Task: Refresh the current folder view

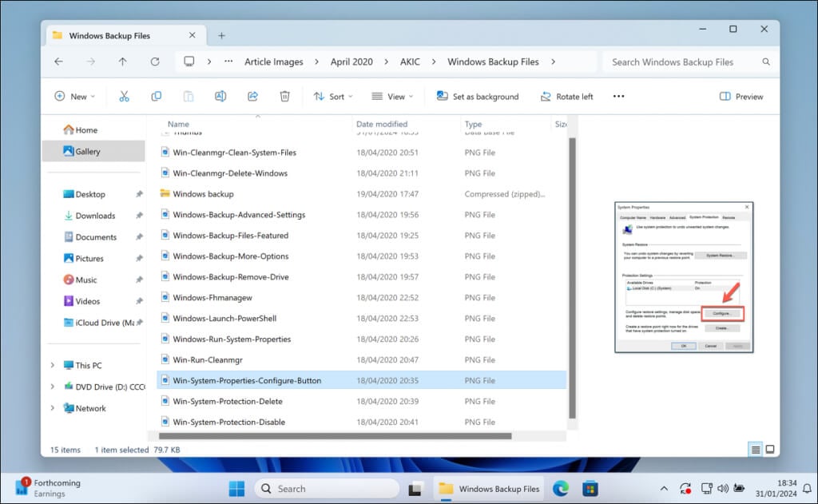Action: pyautogui.click(x=155, y=62)
